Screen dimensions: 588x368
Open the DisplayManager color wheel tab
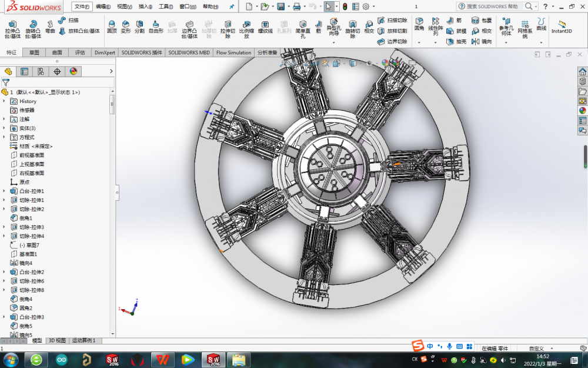[x=73, y=71]
